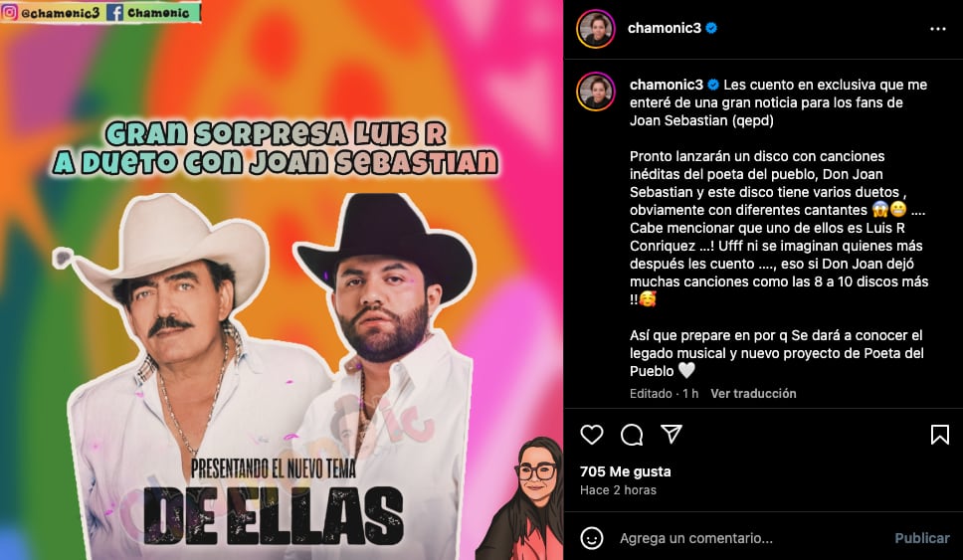The width and height of the screenshot is (963, 560).
Task: Save the post with the bookmark icon
Action: 940,435
